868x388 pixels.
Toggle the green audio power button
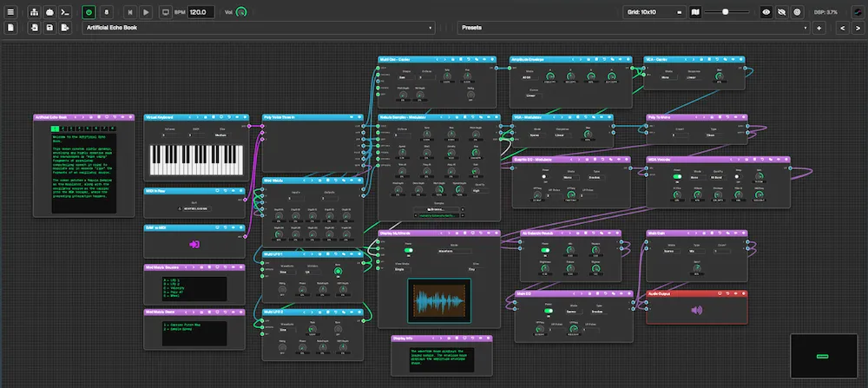tap(89, 11)
